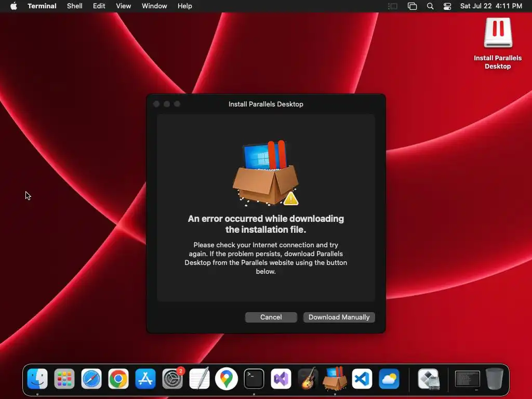Click the Parallels installer icon in the Dock
Viewport: 532px width, 399px height.
pyautogui.click(x=335, y=379)
